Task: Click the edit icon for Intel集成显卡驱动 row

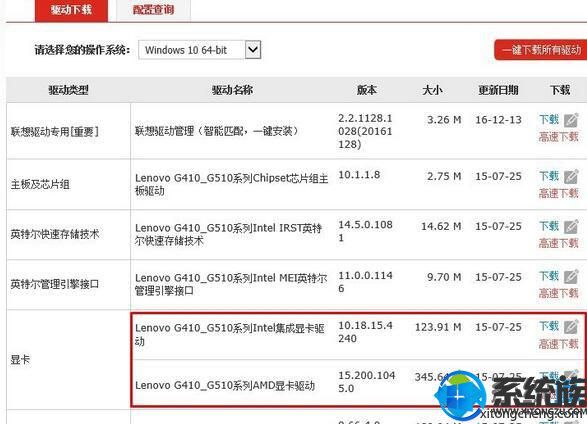Action: (x=571, y=327)
